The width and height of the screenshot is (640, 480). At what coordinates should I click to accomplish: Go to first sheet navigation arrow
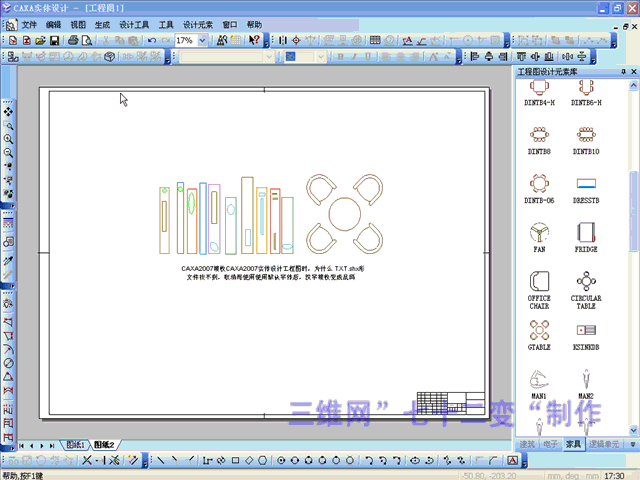22,446
